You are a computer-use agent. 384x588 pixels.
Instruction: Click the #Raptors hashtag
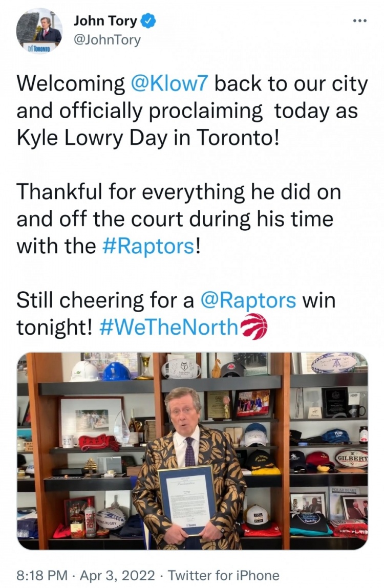[148, 246]
